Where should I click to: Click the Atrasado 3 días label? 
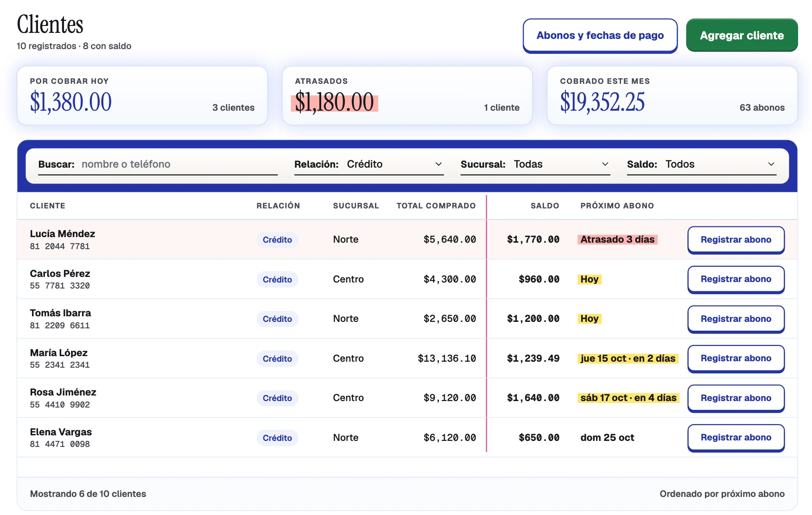click(618, 239)
